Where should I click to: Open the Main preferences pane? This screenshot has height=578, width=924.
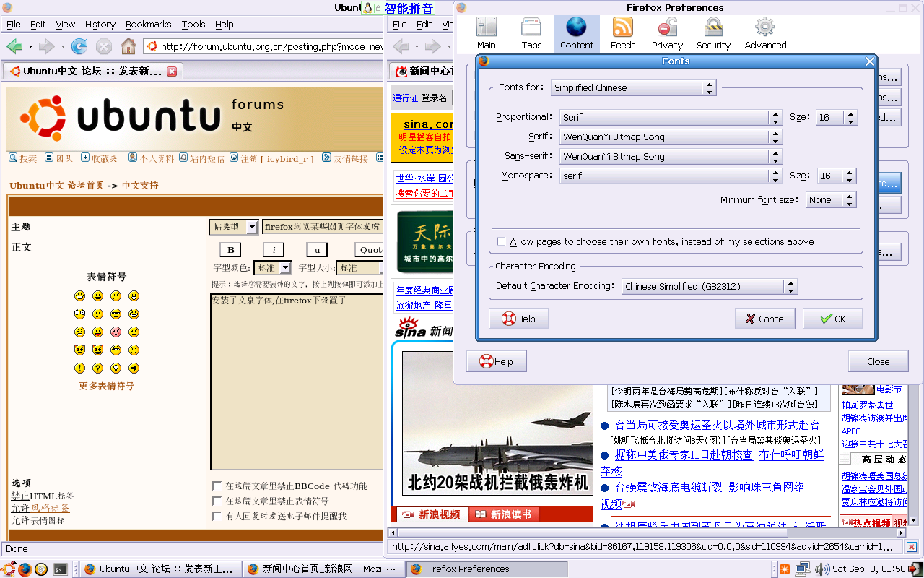tap(487, 34)
